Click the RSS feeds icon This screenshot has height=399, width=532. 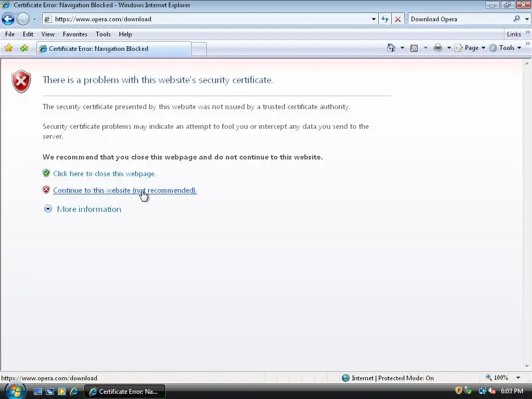click(414, 48)
